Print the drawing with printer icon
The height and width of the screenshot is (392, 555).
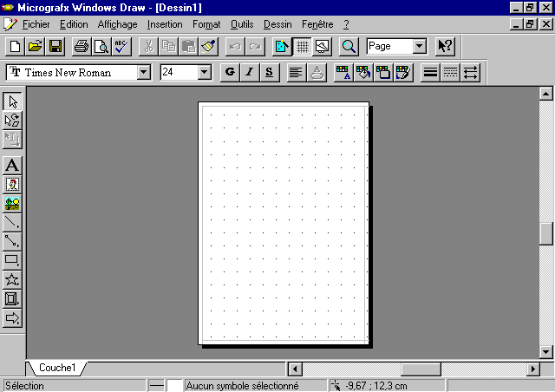coord(82,46)
